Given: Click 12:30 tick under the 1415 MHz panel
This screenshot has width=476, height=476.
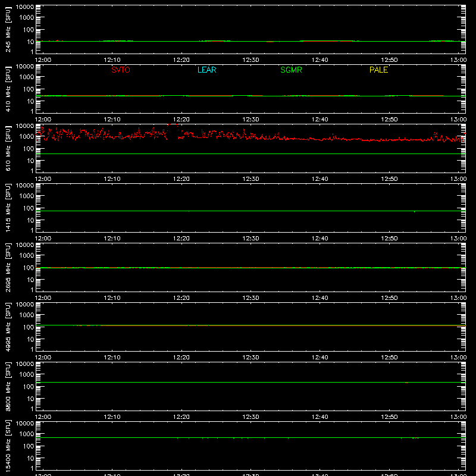Looking at the screenshot, I should [250, 239].
